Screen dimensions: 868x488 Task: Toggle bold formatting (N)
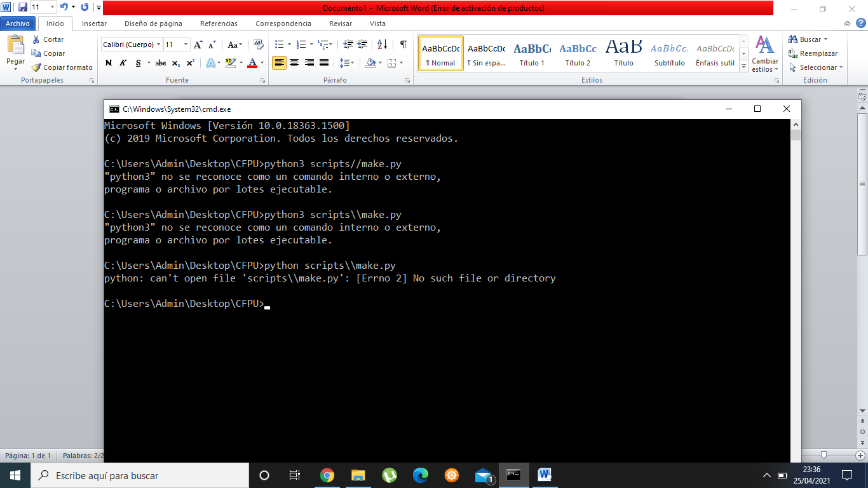point(109,63)
